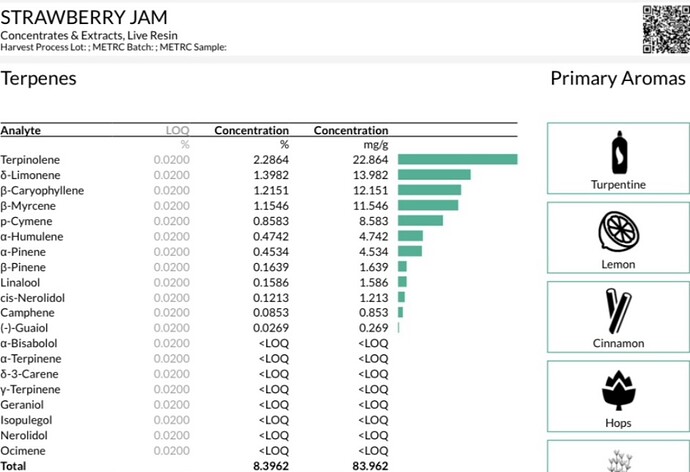Click the 8.3962 total percent value
Screen dimensions: 690x472
click(x=271, y=466)
